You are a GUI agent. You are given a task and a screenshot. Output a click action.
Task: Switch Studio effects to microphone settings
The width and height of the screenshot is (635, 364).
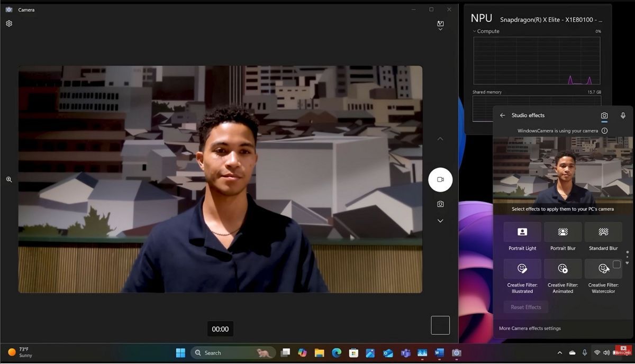[x=623, y=115]
